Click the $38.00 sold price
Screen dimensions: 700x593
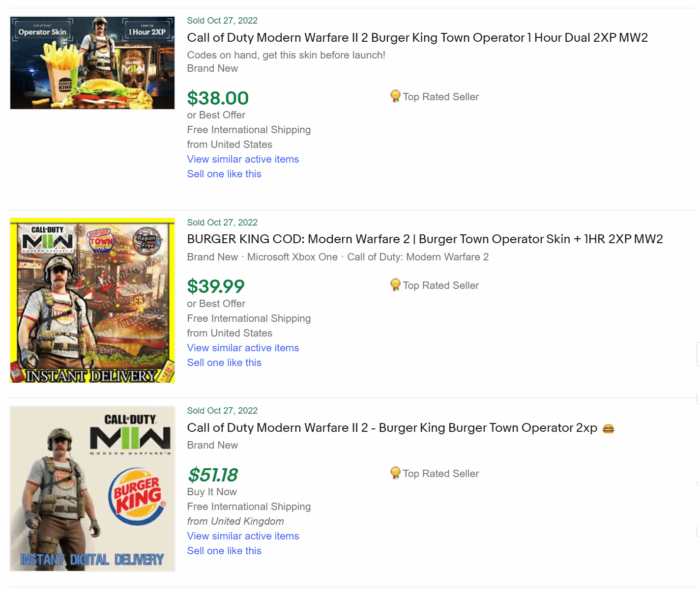(x=218, y=98)
